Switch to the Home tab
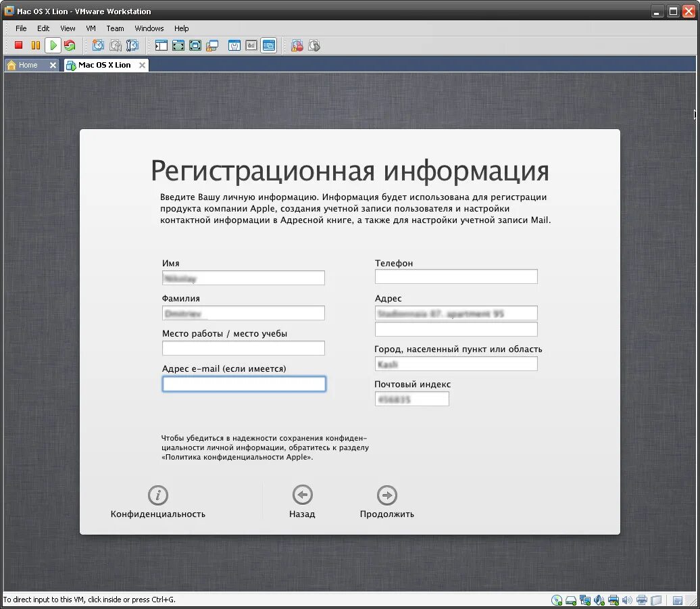The width and height of the screenshot is (700, 609). pyautogui.click(x=28, y=65)
